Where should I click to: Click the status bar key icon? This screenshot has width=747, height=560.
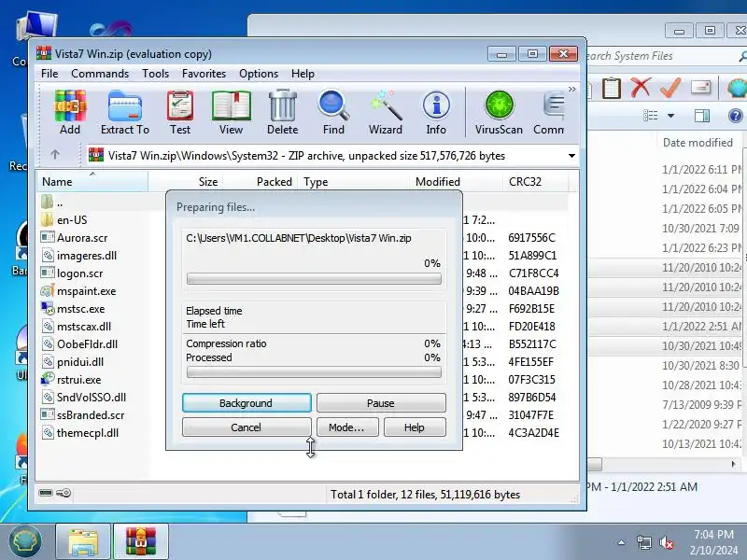[x=63, y=493]
